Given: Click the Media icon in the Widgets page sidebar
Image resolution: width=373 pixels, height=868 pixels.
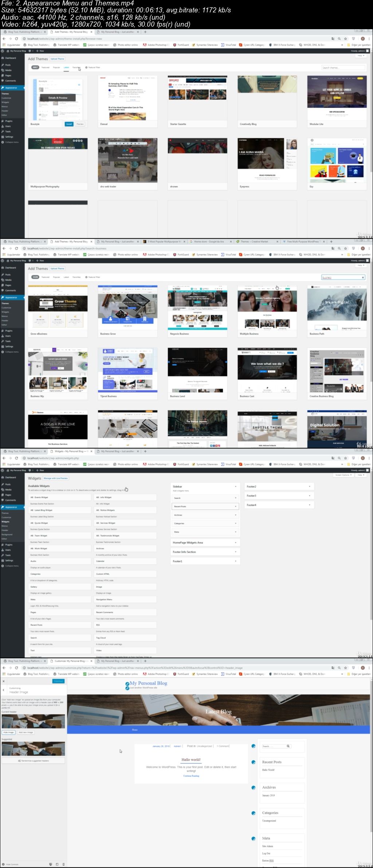Looking at the screenshot, I should 3,489.
